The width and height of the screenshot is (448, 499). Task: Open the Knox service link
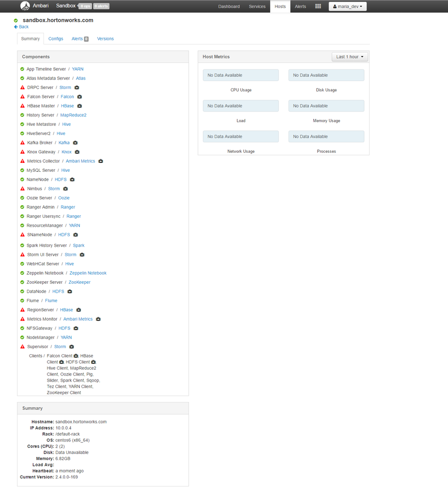(66, 152)
